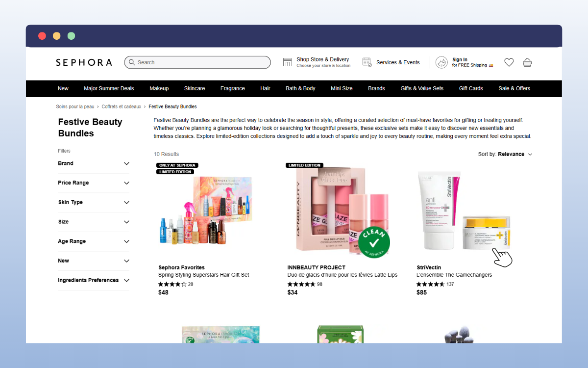Click the $34 price
This screenshot has width=588, height=368.
(x=293, y=292)
